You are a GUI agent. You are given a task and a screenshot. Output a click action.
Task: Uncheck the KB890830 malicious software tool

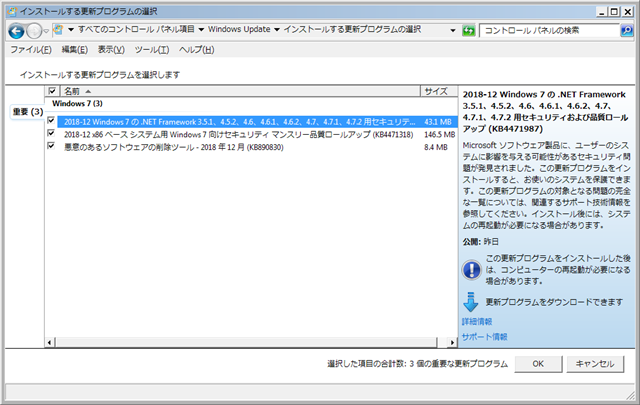51,146
